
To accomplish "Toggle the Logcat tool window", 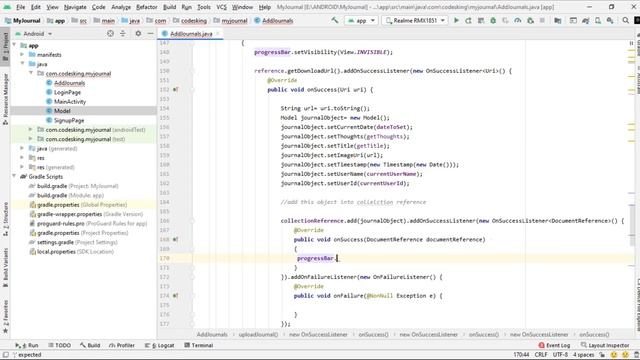I will [x=160, y=345].
